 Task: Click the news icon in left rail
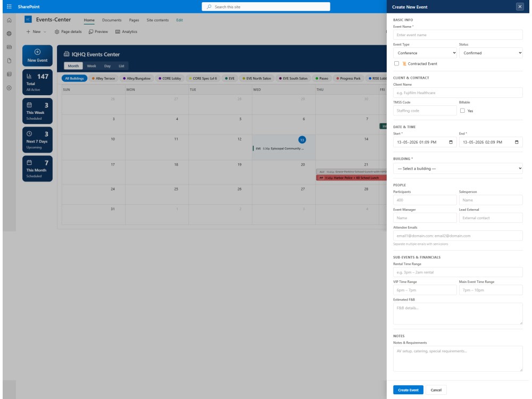[x=9, y=47]
